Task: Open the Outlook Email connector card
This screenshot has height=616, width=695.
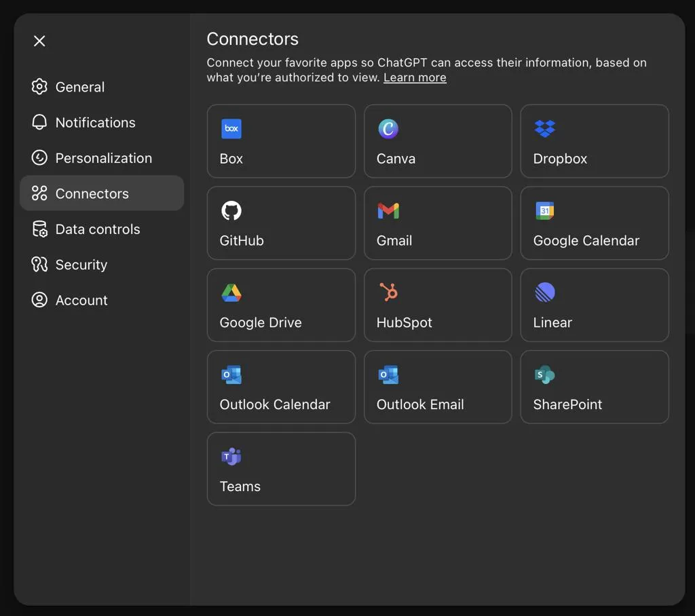Action: pos(438,387)
